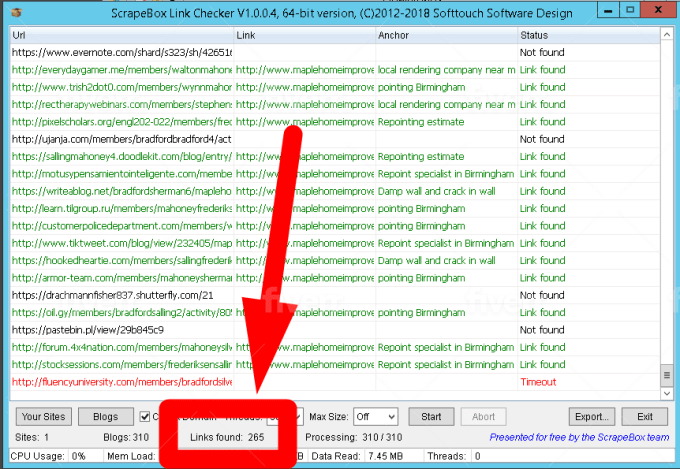Viewport: 680px width, 469px height.
Task: Open the Blogs list button
Action: [105, 417]
